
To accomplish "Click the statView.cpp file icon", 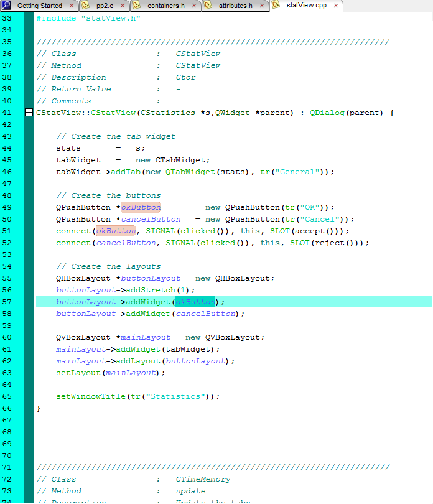I will (276, 6).
